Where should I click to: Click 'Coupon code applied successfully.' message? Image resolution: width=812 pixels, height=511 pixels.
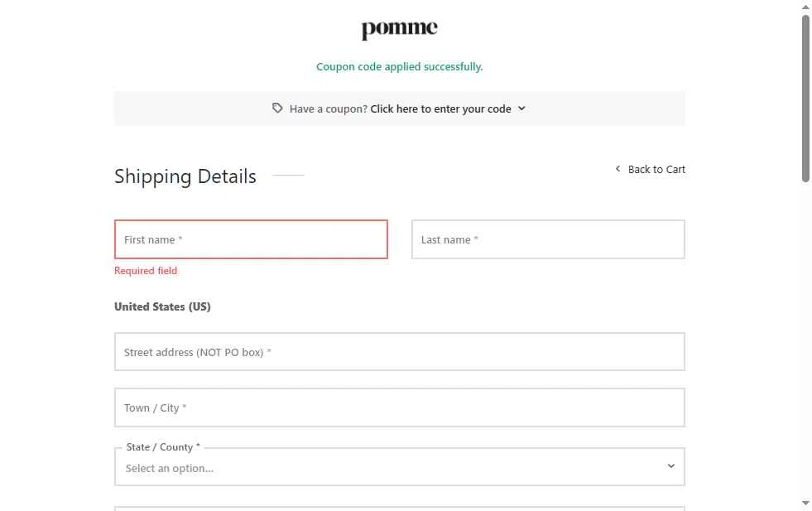[x=399, y=67]
